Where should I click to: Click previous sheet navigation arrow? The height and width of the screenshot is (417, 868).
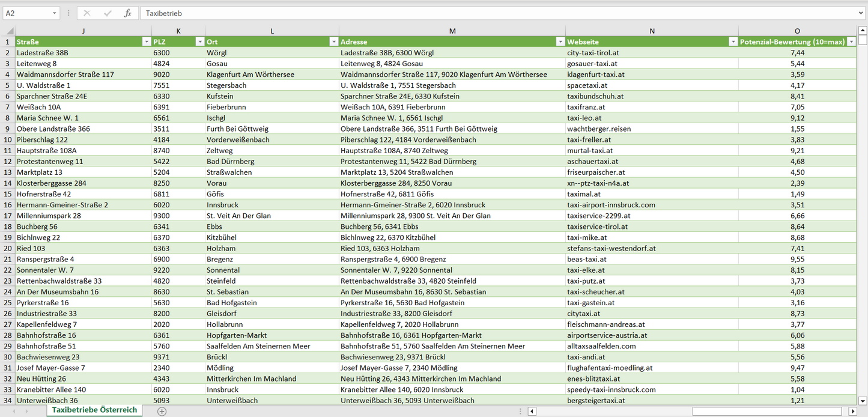coord(12,411)
